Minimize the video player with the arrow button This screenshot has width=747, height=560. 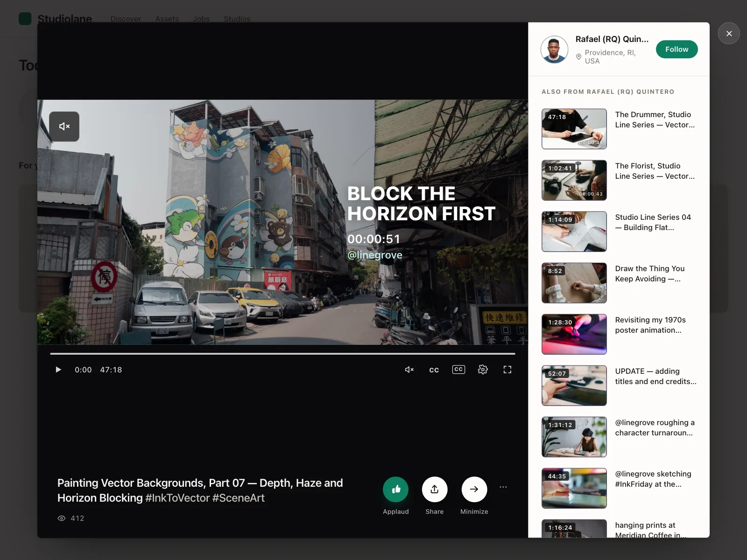[x=474, y=489]
